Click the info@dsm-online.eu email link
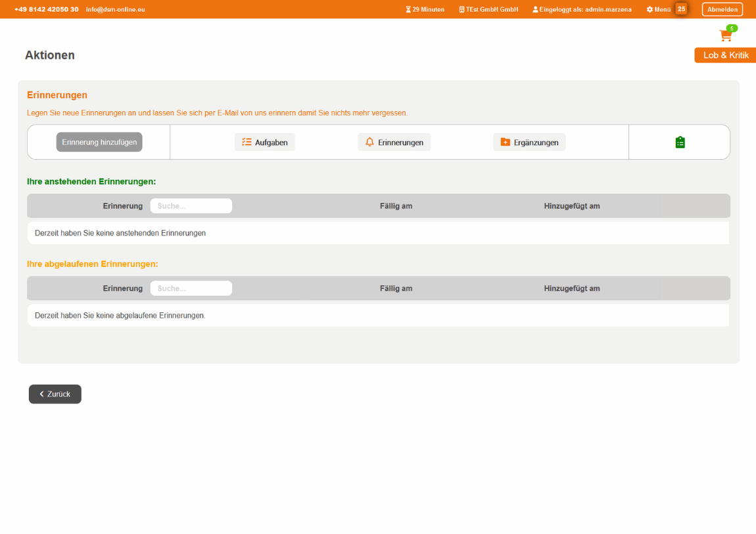The width and height of the screenshot is (756, 534). (x=115, y=10)
